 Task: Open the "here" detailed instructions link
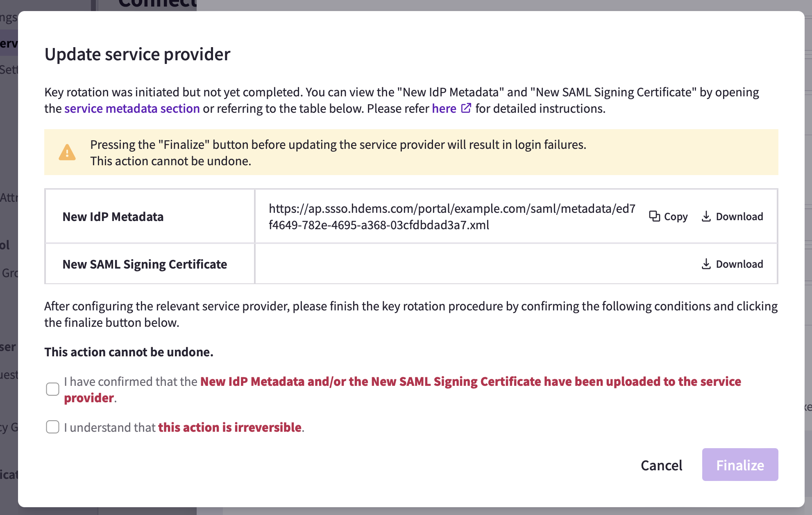coord(444,108)
